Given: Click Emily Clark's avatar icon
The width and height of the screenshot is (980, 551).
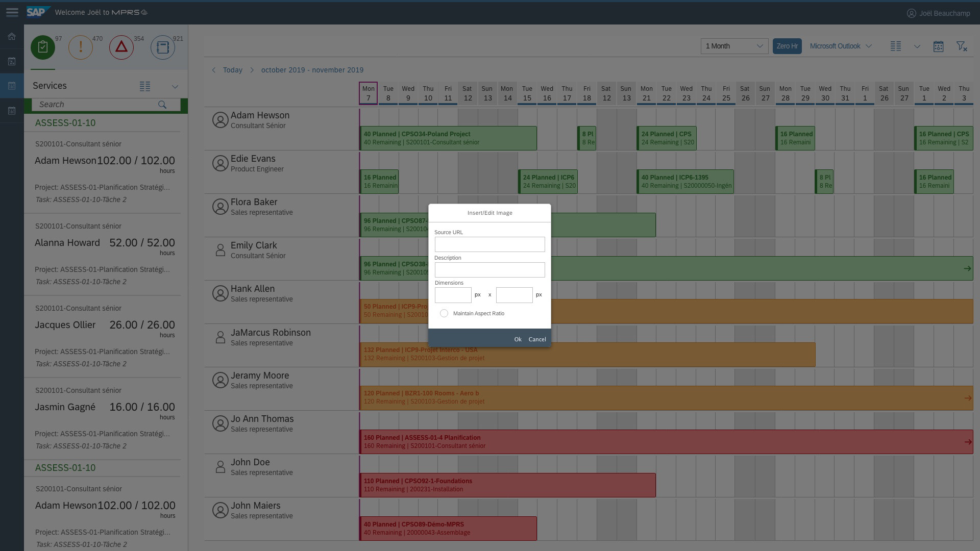Looking at the screenshot, I should [x=220, y=251].
